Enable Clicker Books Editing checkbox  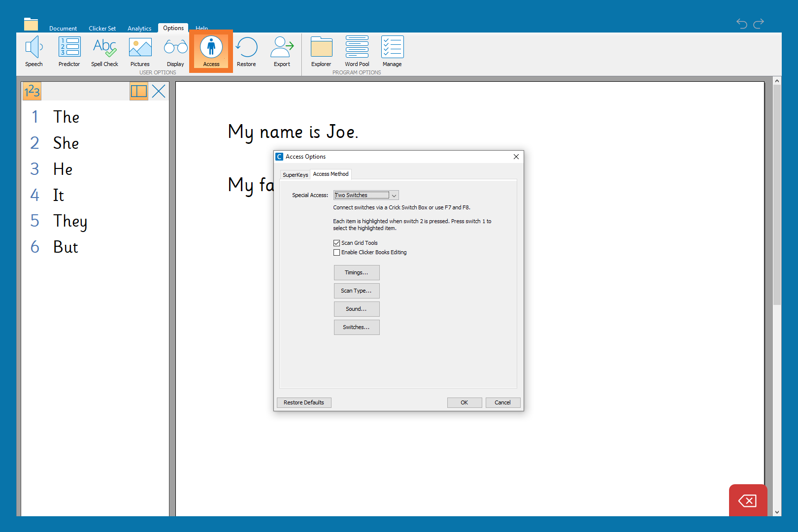(x=337, y=252)
